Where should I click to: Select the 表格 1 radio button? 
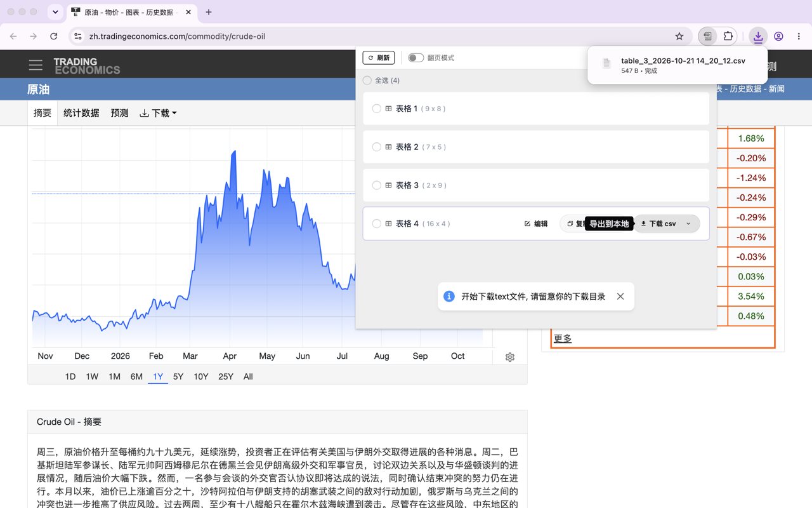(377, 109)
